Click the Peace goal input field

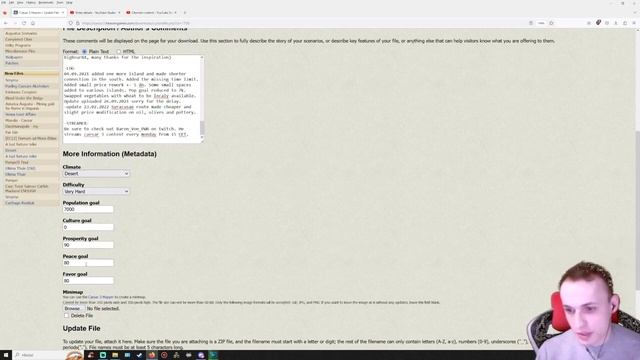(x=88, y=263)
